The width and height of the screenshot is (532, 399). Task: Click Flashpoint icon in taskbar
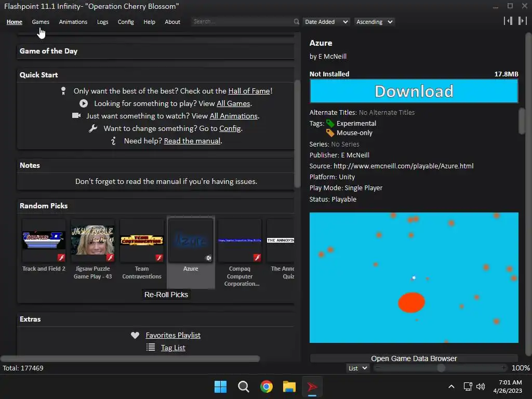click(x=312, y=387)
